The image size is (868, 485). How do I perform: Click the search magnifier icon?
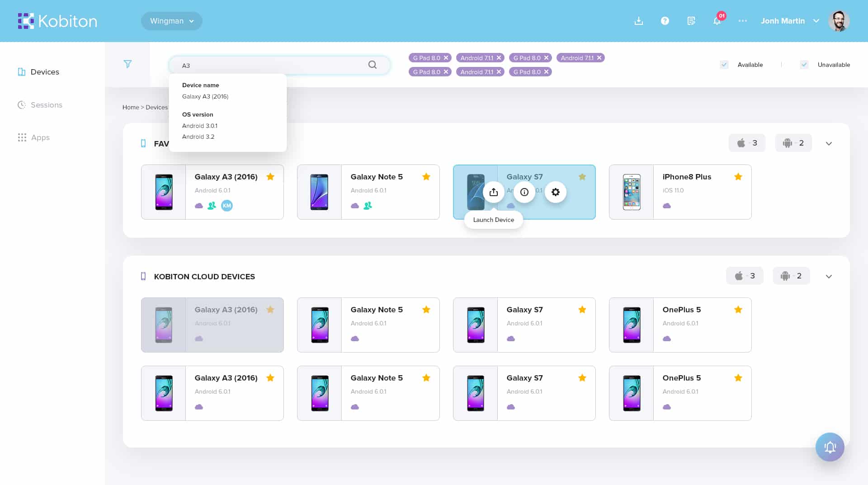coord(373,65)
